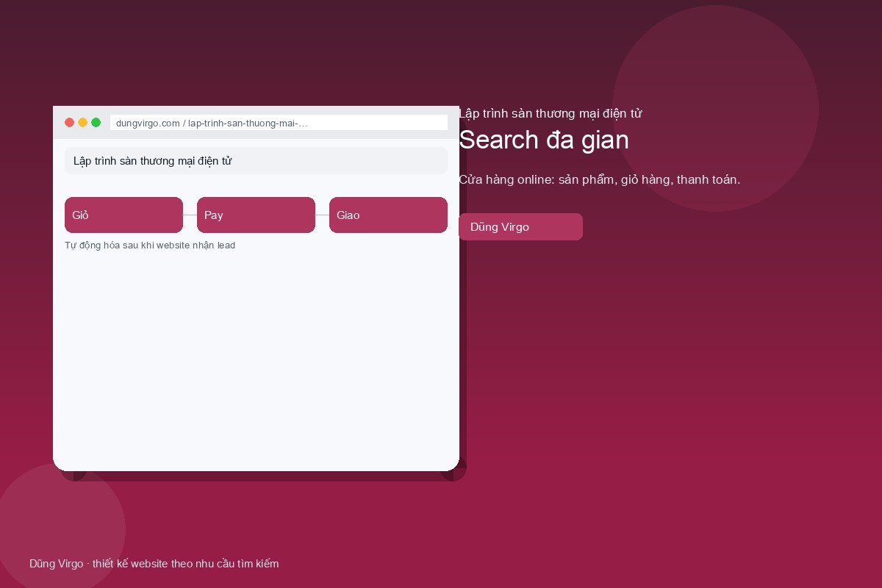Click the empty white content area of mock browser

click(x=256, y=360)
